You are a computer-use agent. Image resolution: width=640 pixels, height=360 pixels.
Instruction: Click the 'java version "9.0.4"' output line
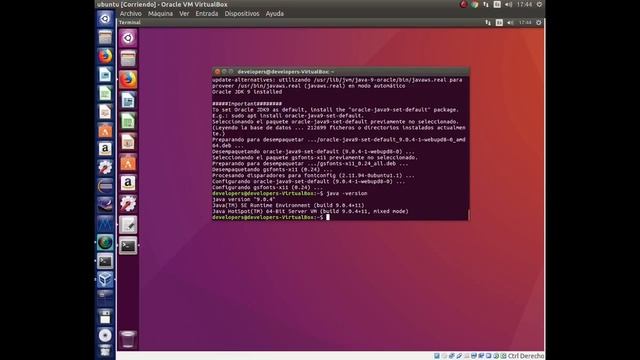click(x=244, y=200)
